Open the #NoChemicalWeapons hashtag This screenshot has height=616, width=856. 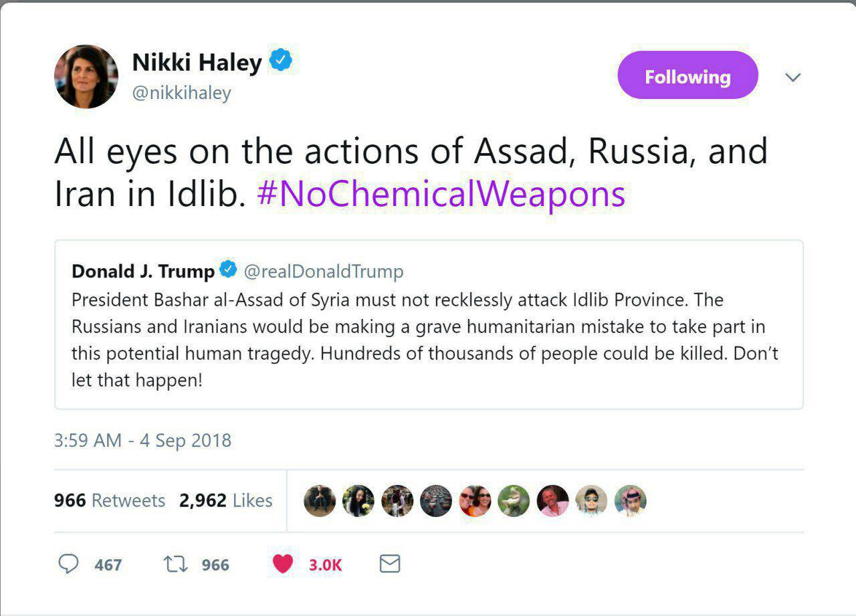point(441,194)
